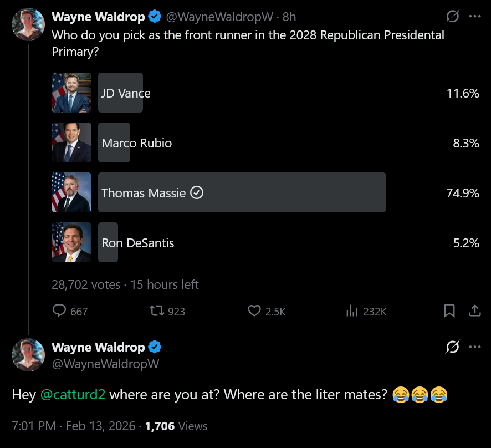
Task: Click the Thomas Massie candidate photo
Action: click(71, 192)
